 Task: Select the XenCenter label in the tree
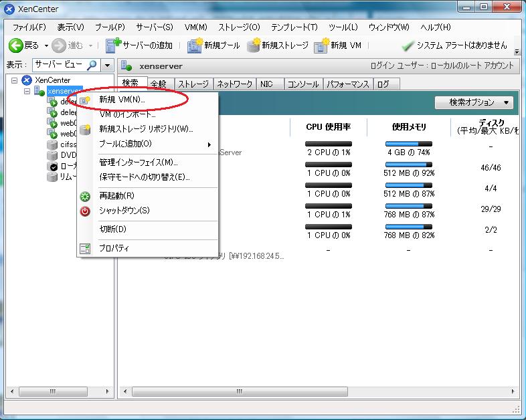(53, 80)
